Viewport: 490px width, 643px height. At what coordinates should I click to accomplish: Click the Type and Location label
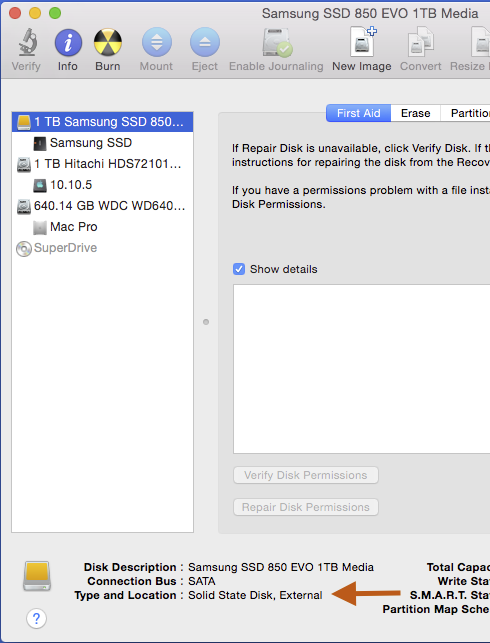tap(125, 595)
